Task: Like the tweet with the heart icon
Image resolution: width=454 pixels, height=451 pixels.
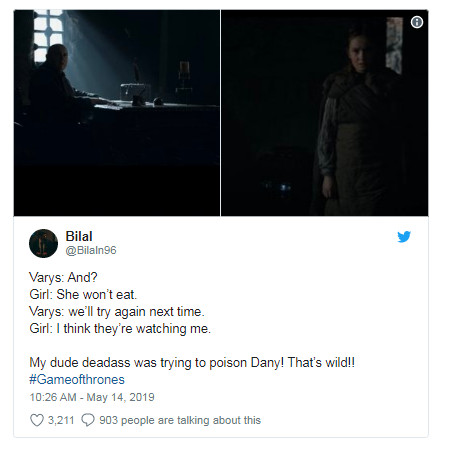Action: coord(37,420)
